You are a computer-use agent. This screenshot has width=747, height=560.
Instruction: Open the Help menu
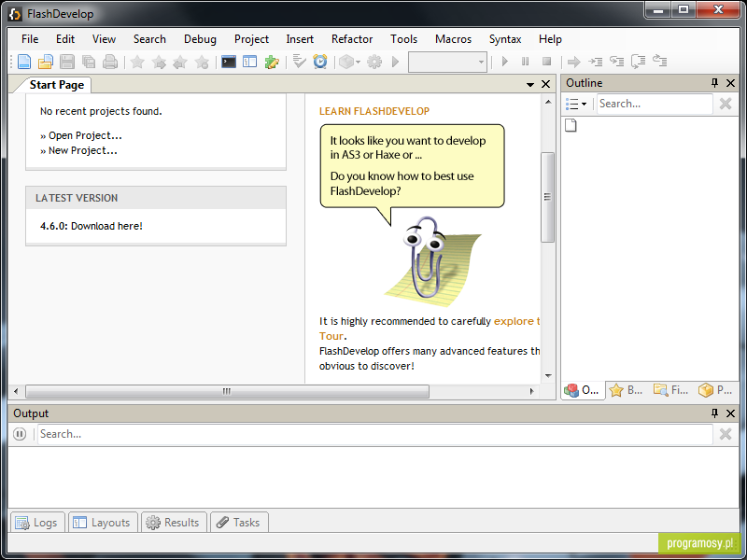550,39
